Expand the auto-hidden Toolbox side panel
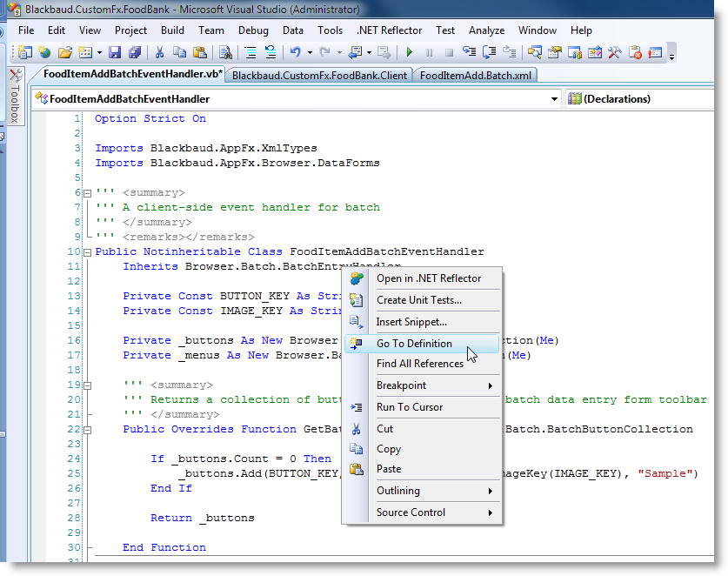728x576 pixels. (x=15, y=96)
